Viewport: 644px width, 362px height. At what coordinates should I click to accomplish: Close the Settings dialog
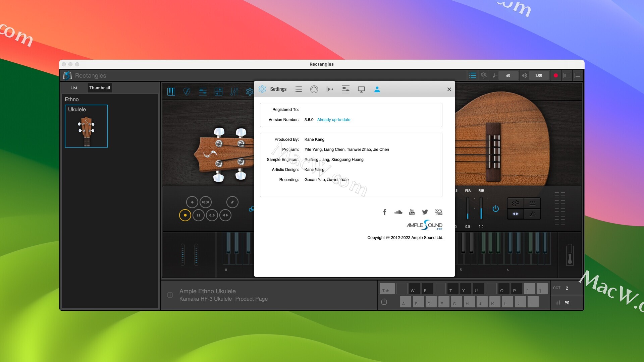(x=449, y=89)
